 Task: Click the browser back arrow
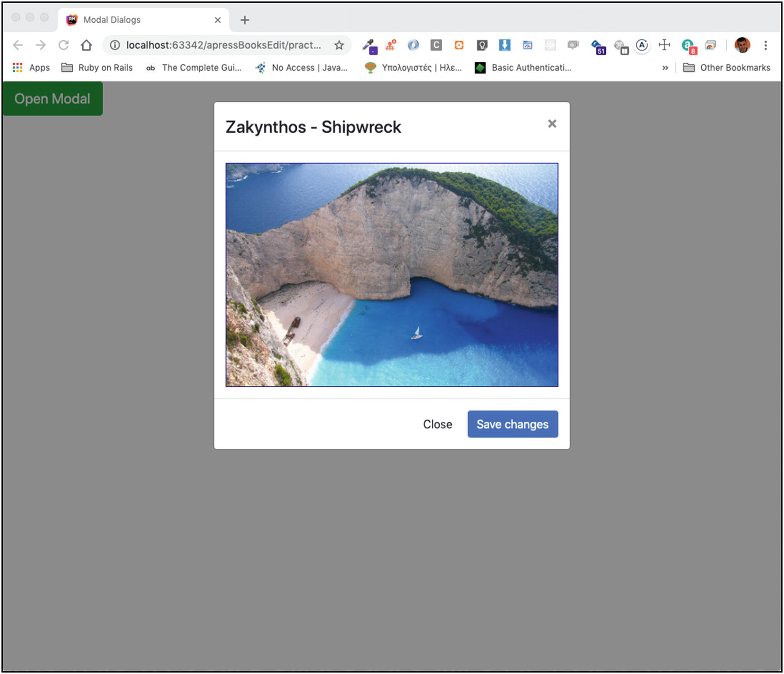[18, 45]
